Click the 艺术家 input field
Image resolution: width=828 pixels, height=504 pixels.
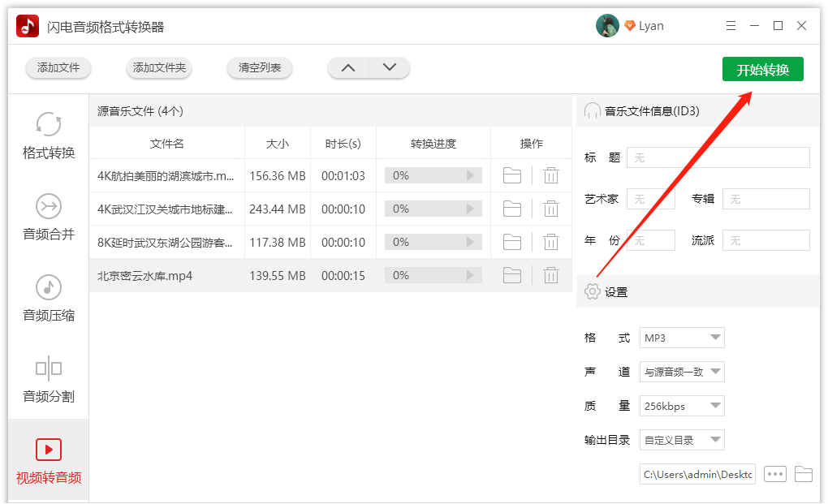coord(650,199)
